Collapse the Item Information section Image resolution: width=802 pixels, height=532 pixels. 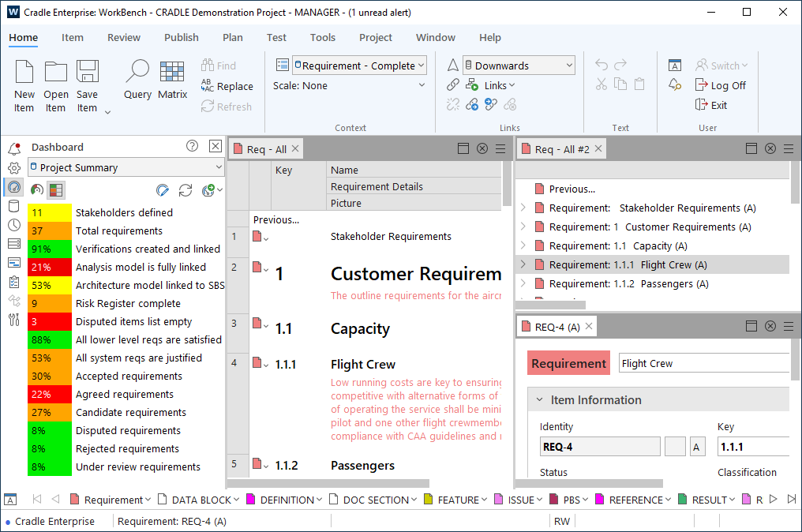pyautogui.click(x=539, y=399)
